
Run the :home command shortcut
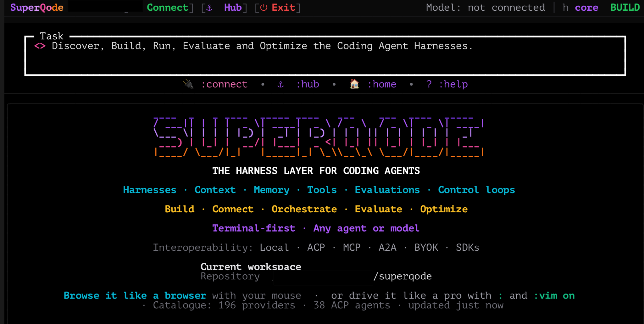(382, 84)
